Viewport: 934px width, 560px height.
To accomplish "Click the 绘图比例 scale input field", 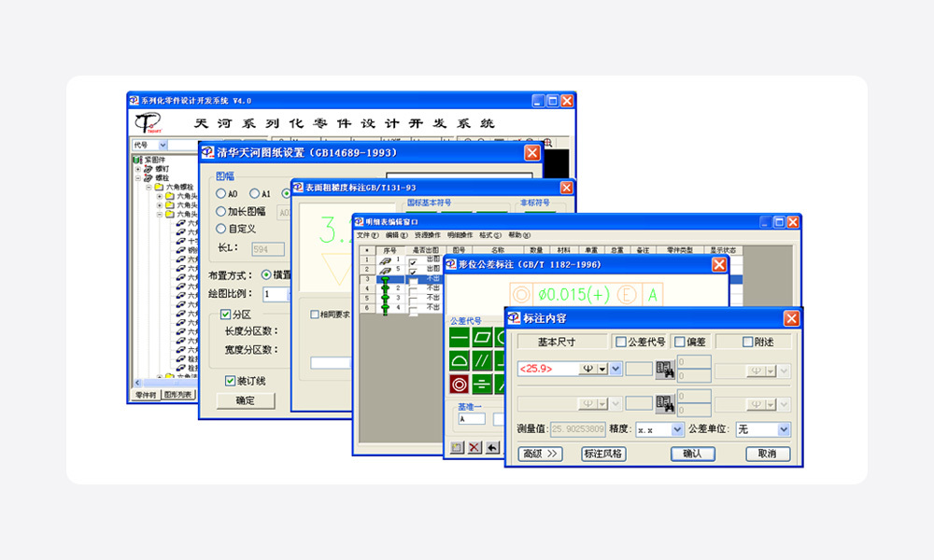I will click(276, 294).
